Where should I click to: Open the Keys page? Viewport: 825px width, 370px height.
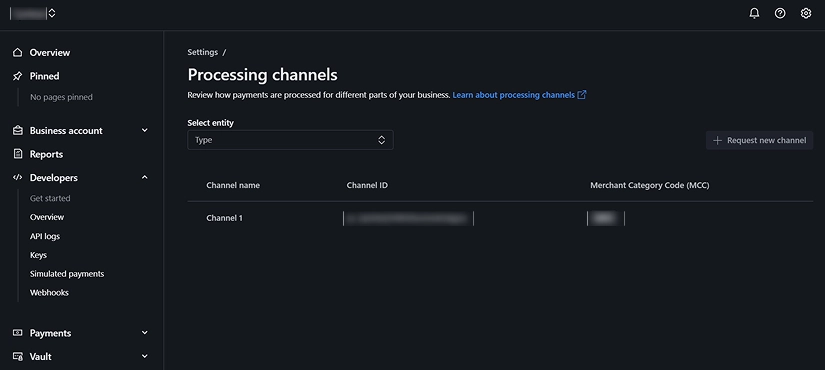coord(38,255)
